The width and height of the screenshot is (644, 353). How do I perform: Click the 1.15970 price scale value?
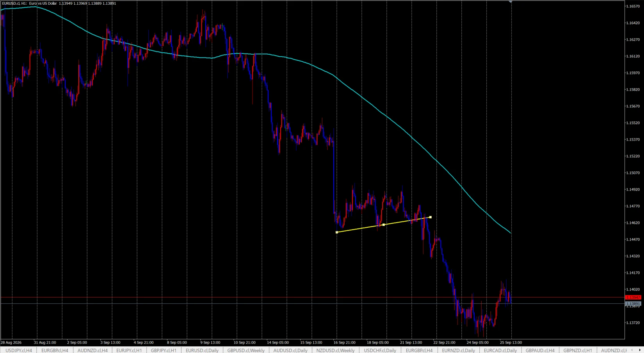(x=633, y=73)
